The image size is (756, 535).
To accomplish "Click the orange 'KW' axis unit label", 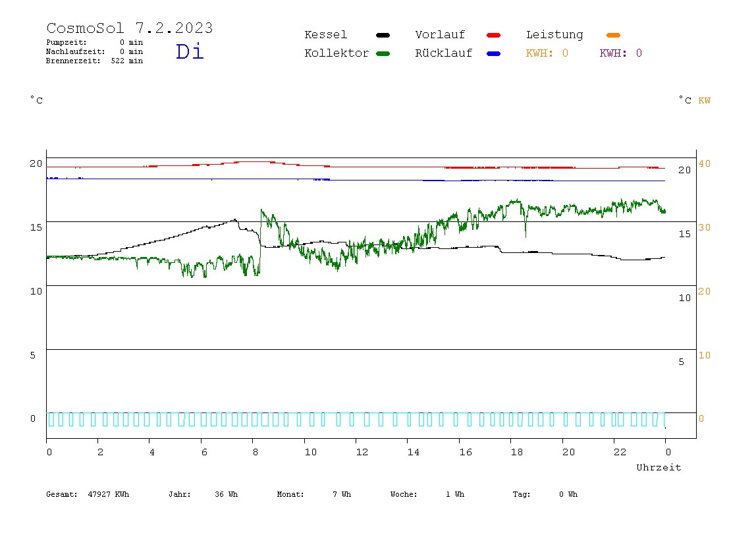I will click(705, 100).
